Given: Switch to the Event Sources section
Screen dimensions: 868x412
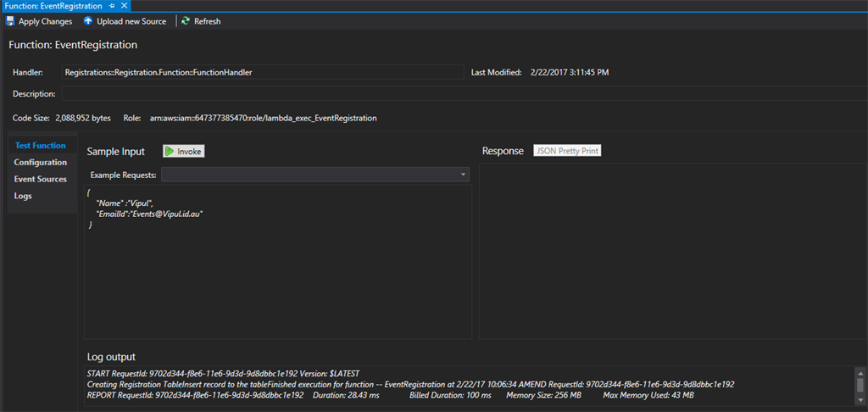Looking at the screenshot, I should click(41, 179).
